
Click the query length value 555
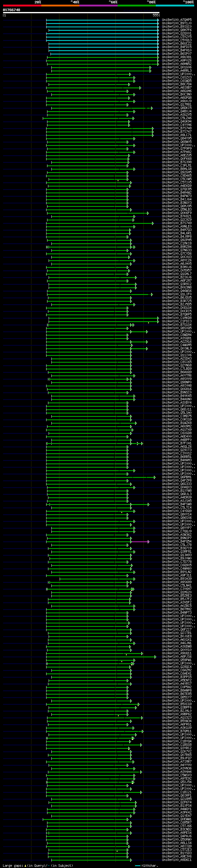click(x=155, y=15)
